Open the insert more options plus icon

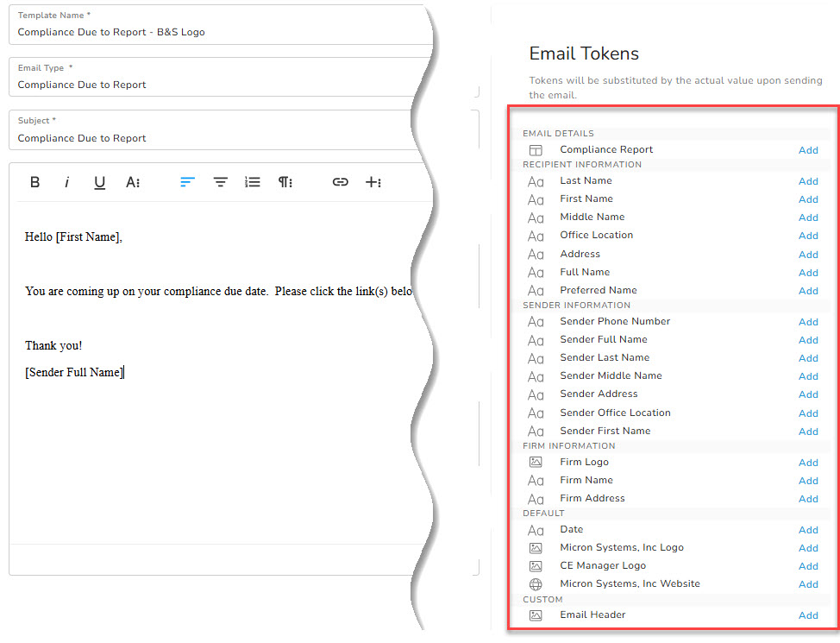coord(373,182)
